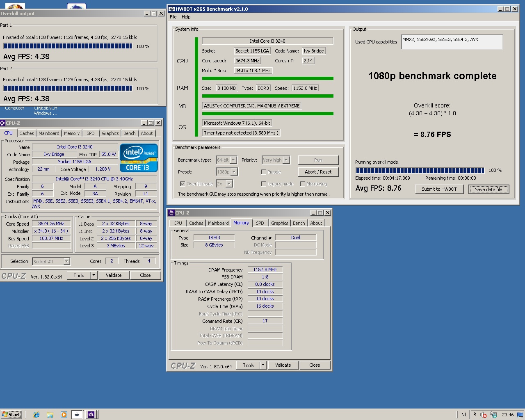The image size is (525, 420).
Task: Select Graphics tab in CPU-Z Memory window
Action: (280, 223)
